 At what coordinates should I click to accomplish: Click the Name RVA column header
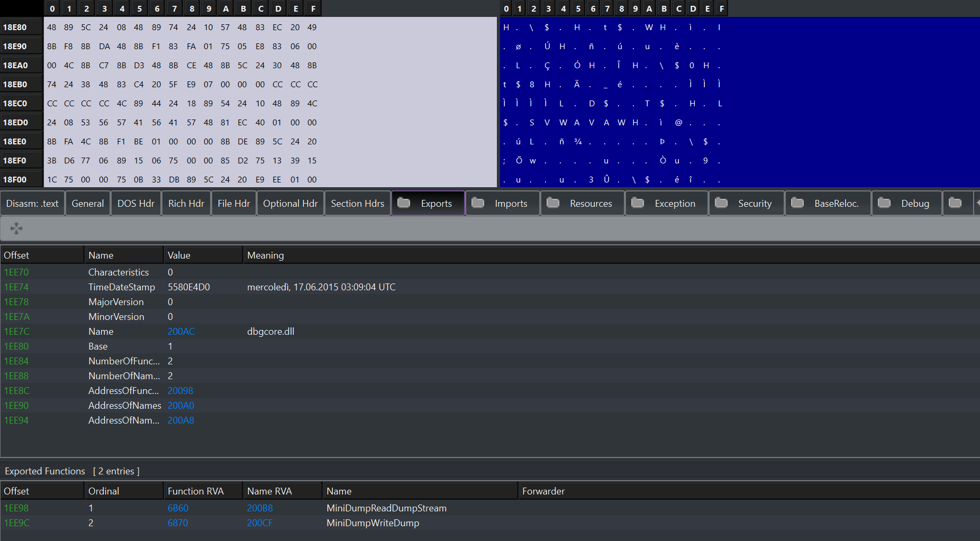point(283,491)
